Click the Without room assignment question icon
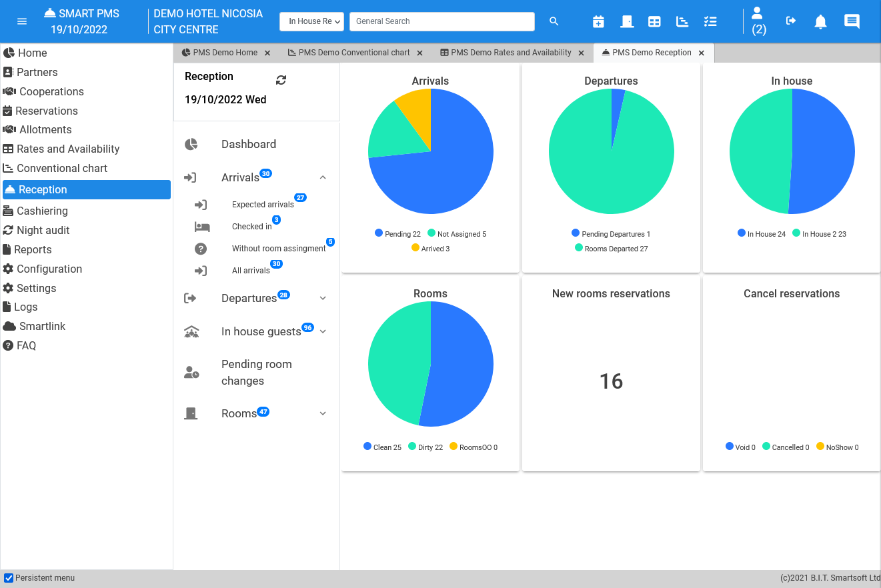The height and width of the screenshot is (588, 881). click(x=201, y=249)
